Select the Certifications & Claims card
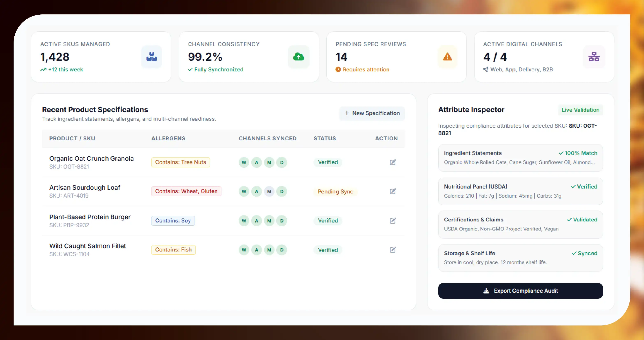The image size is (644, 340). [520, 224]
